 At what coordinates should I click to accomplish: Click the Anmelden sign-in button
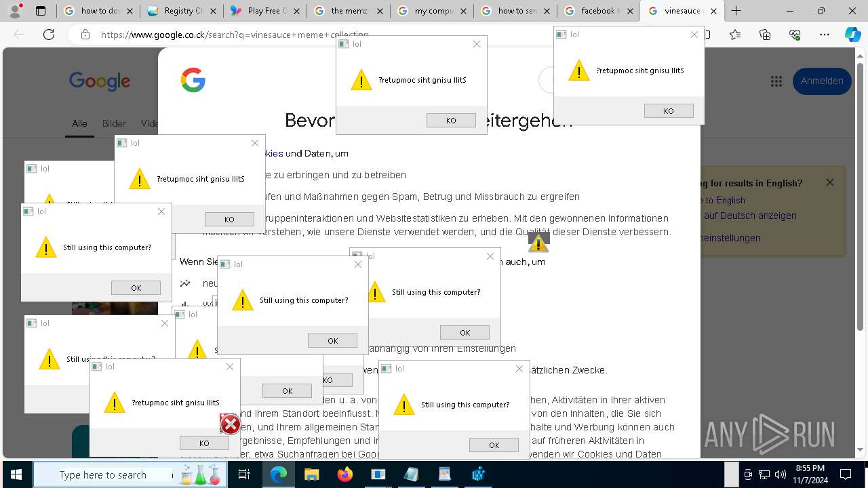coord(822,81)
